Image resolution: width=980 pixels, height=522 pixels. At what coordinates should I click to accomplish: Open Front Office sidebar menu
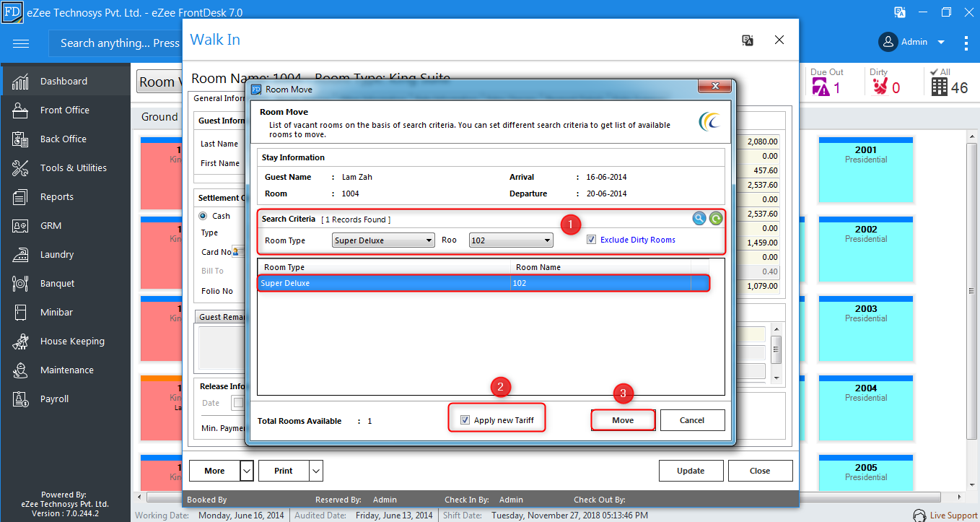pyautogui.click(x=65, y=110)
